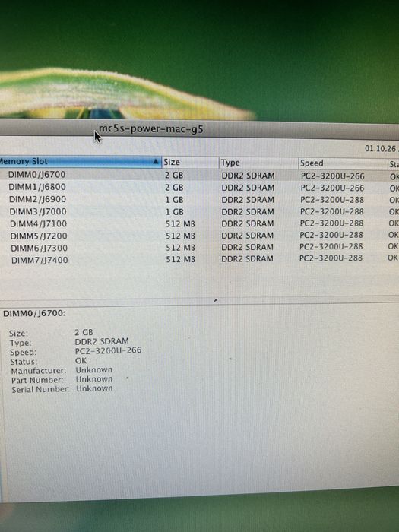
Task: Select the DIMM6/J7300 row
Action: 199,248
